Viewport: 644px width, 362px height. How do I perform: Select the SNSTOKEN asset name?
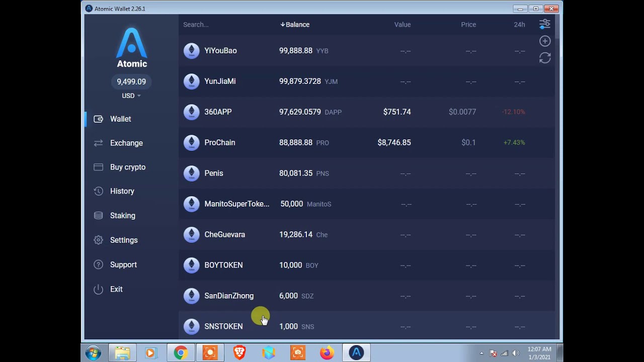click(223, 327)
